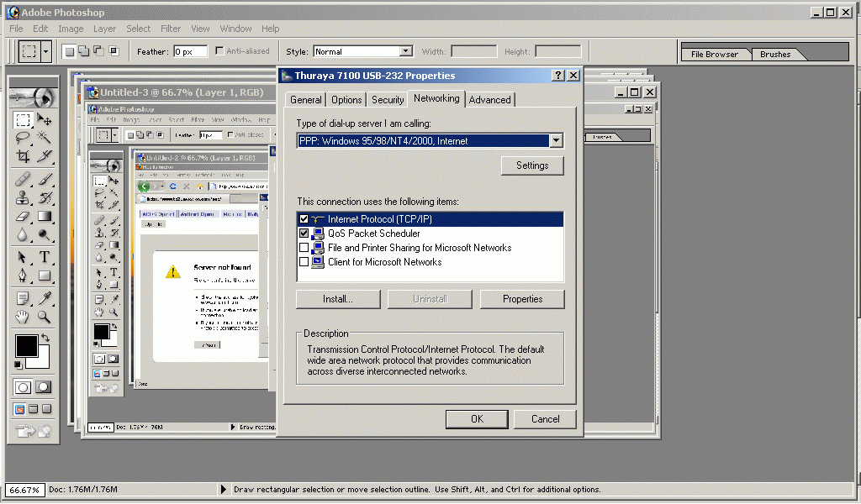Uncheck the QoS Packet Scheduler checkbox
Viewport: 861px width, 504px height.
(x=304, y=233)
